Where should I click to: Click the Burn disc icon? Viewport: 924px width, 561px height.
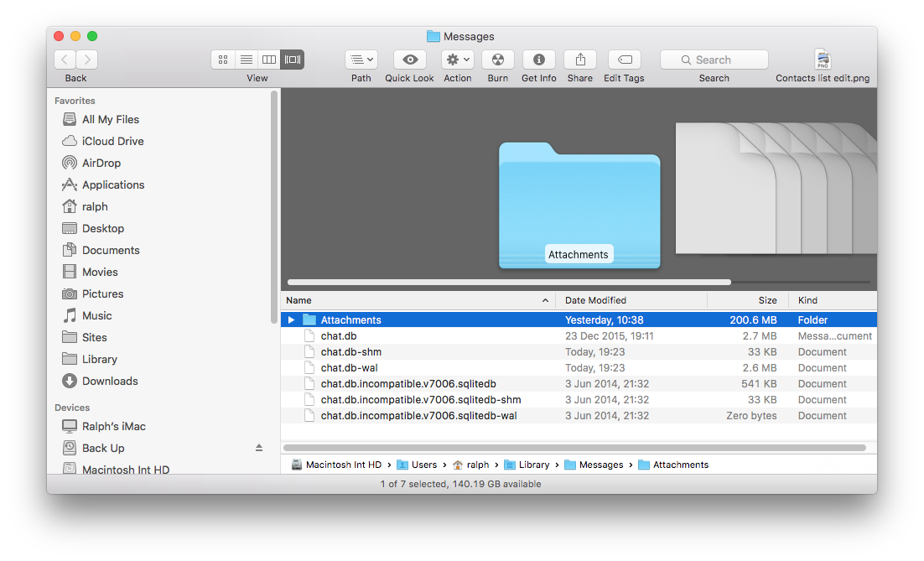pos(498,60)
